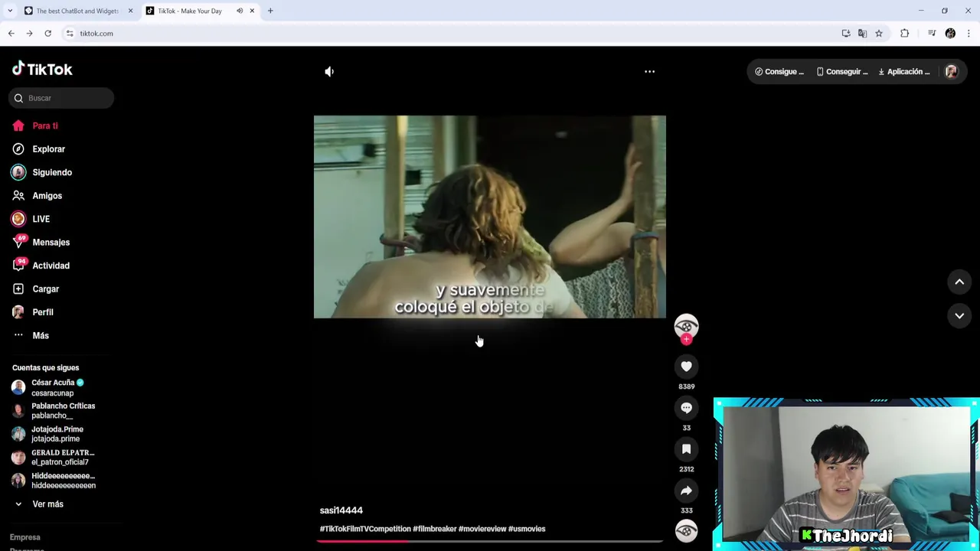Reload the page
This screenshot has width=980, height=551.
pyautogui.click(x=47, y=34)
